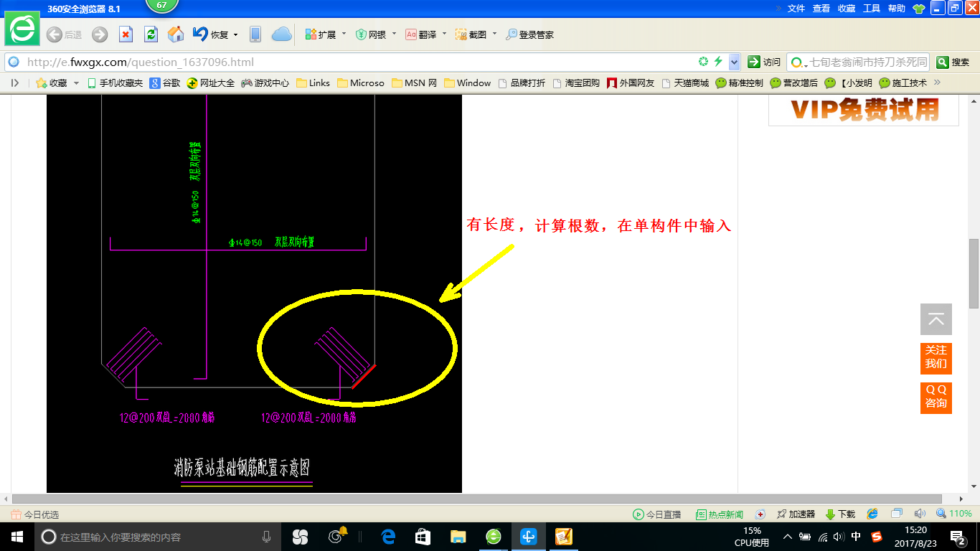Expand the 翻译 dropdown arrow

[444, 34]
